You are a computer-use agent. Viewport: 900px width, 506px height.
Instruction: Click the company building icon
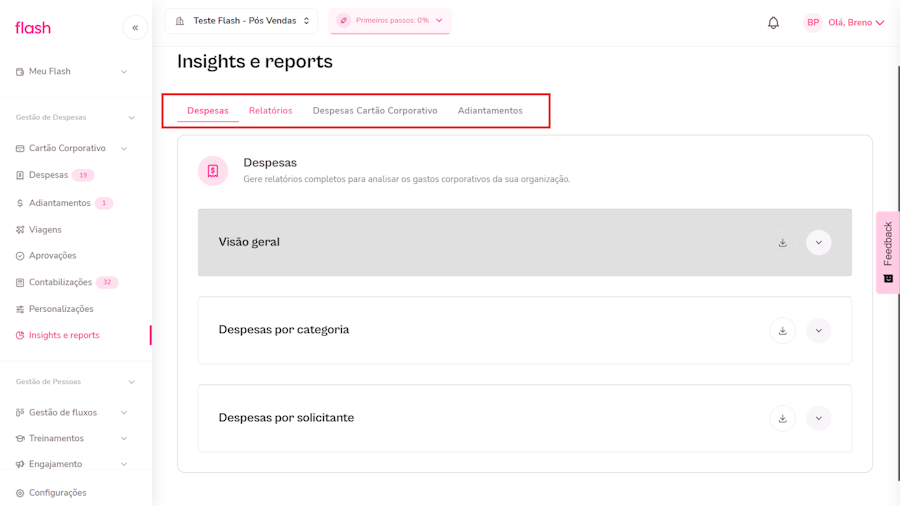pos(180,21)
